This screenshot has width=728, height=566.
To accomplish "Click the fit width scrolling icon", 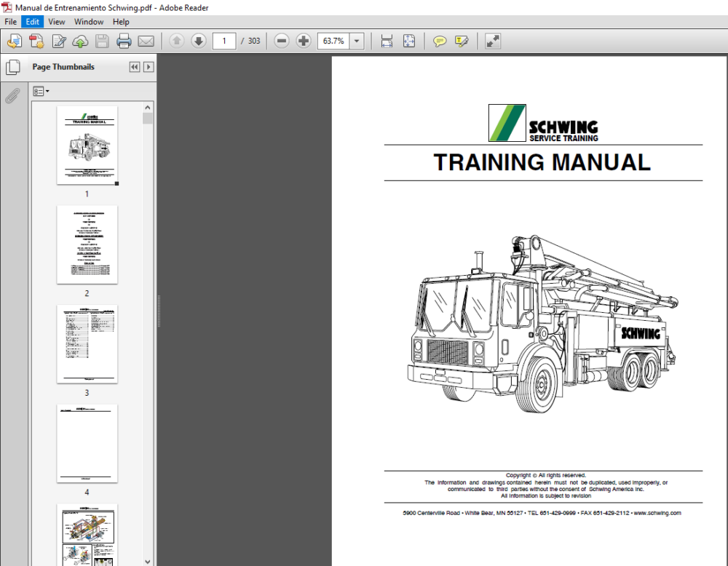I will click(387, 41).
